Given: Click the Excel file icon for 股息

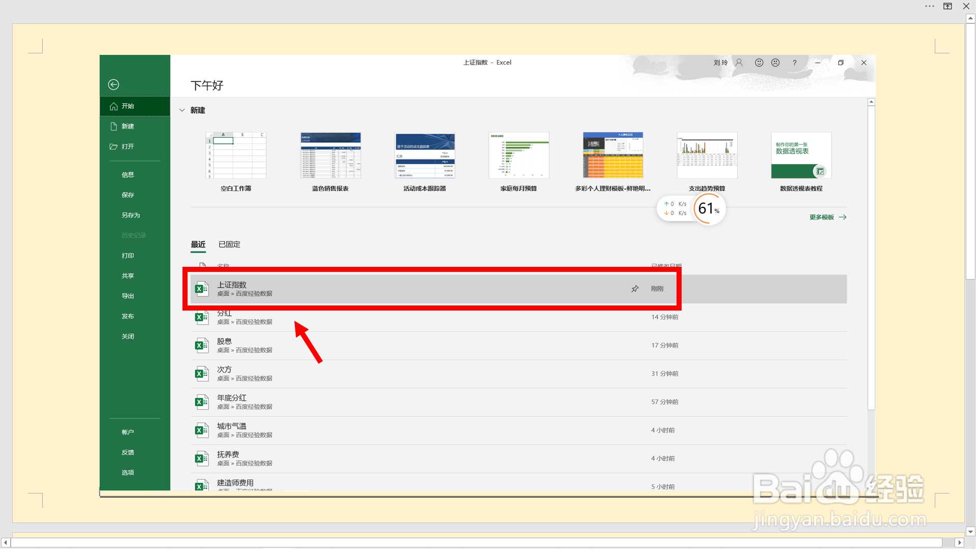Looking at the screenshot, I should pos(203,347).
